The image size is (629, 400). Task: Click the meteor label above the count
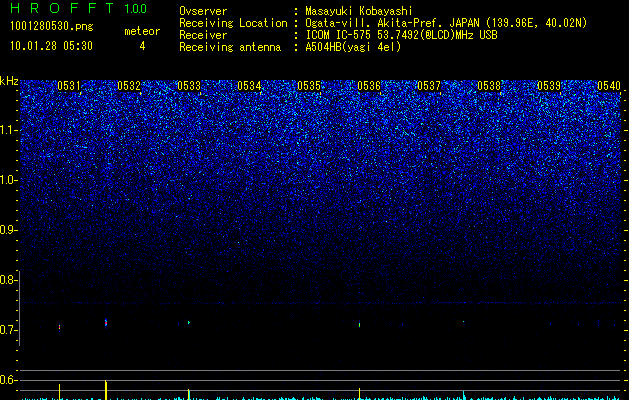point(142,31)
